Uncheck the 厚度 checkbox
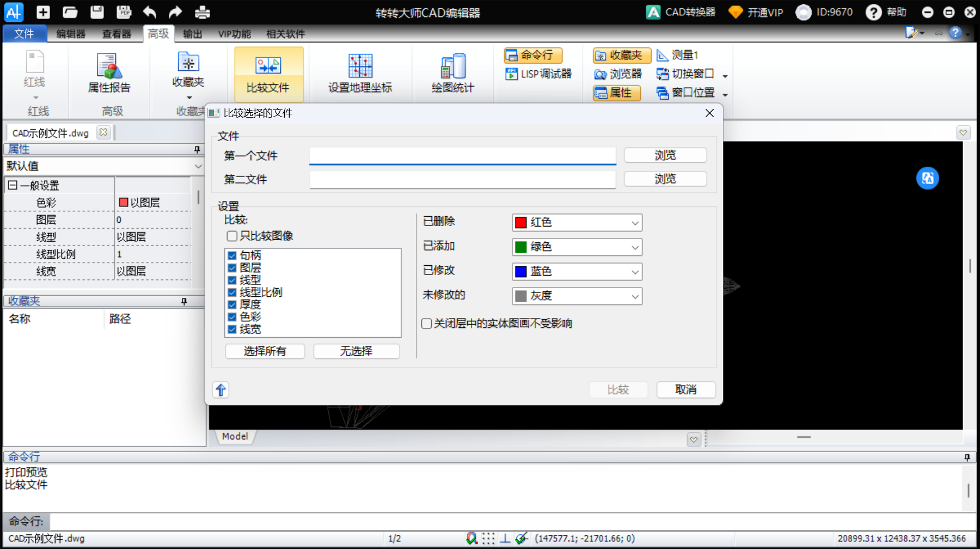The width and height of the screenshot is (980, 549). click(232, 304)
